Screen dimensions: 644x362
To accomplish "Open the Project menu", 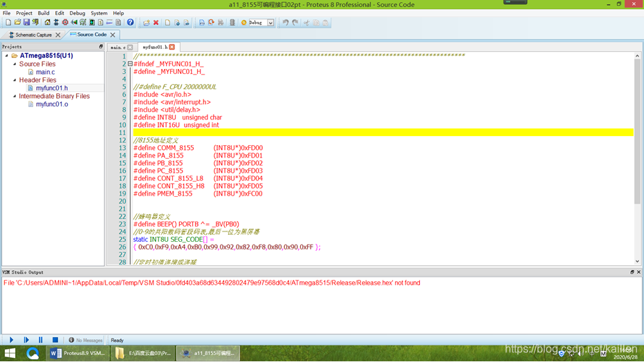I will pos(24,13).
